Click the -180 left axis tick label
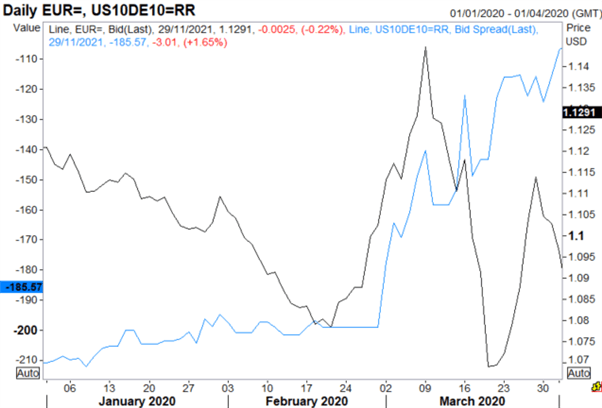602x408 pixels. point(26,270)
